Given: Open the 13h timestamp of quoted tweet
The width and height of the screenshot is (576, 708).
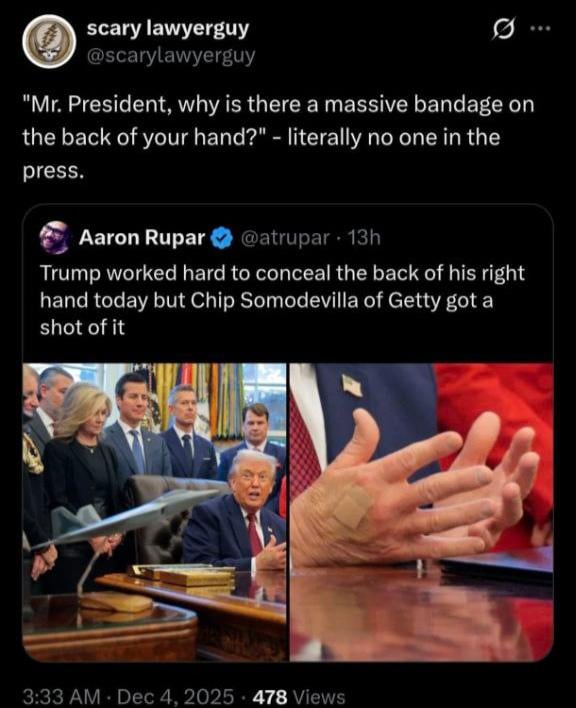Looking at the screenshot, I should point(364,238).
